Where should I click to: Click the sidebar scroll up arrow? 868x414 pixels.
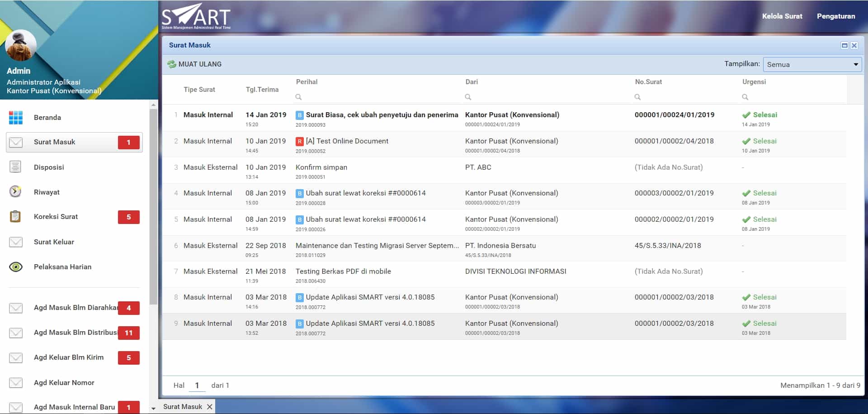(153, 105)
